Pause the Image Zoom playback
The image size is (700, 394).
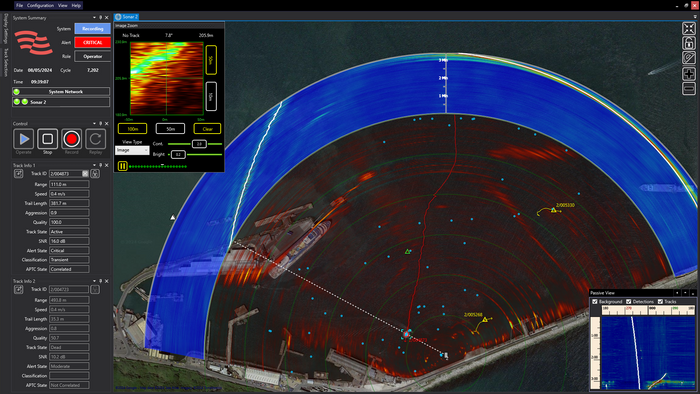(x=122, y=166)
